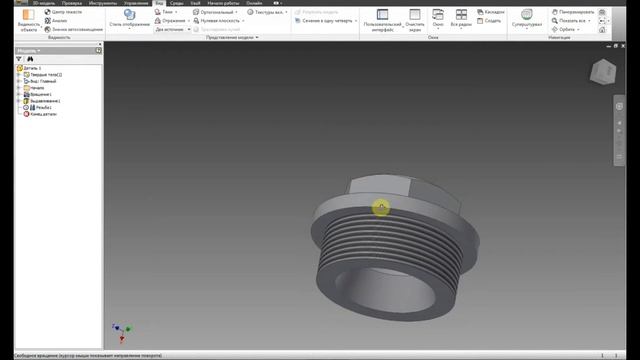Toggle the iMate glyph (Значки автосовмещения) display

[x=74, y=29]
